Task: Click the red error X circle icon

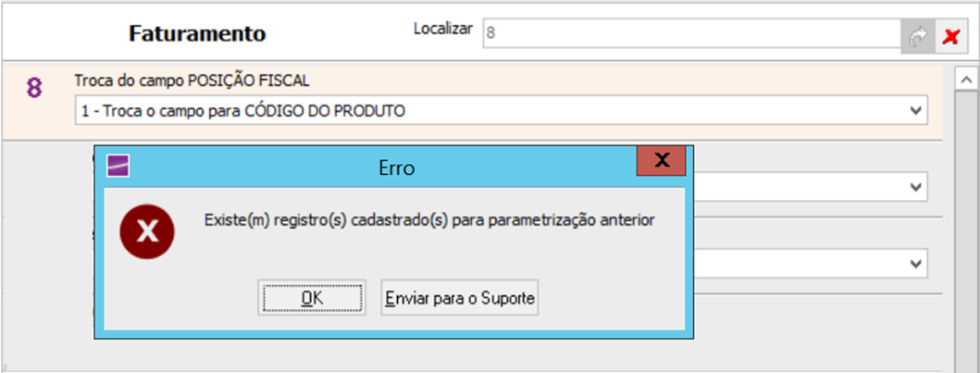Action: click(x=146, y=231)
